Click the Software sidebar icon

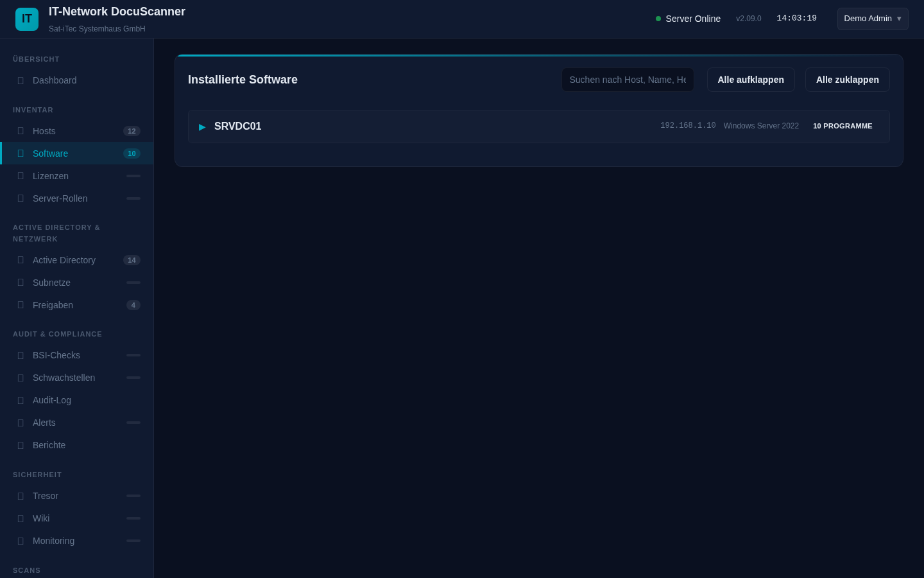(x=21, y=153)
